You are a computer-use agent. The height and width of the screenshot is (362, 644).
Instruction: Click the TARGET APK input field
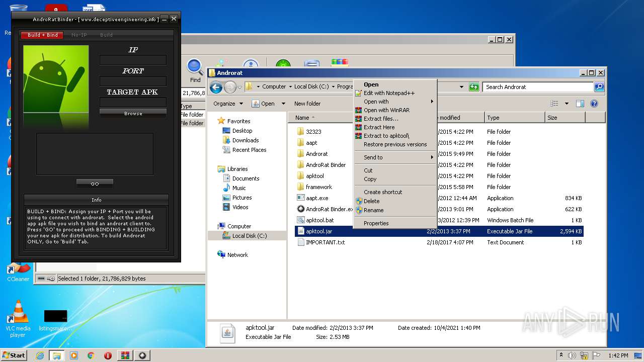[x=133, y=102]
